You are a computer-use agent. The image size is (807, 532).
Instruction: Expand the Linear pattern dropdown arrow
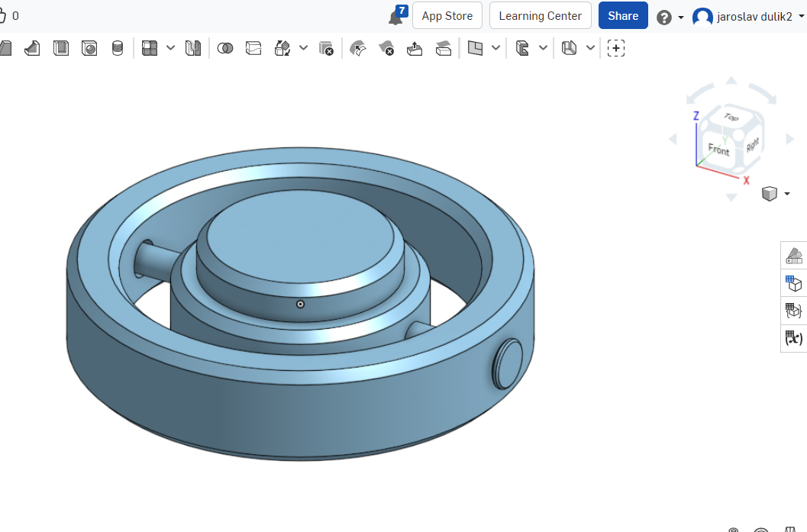point(170,48)
